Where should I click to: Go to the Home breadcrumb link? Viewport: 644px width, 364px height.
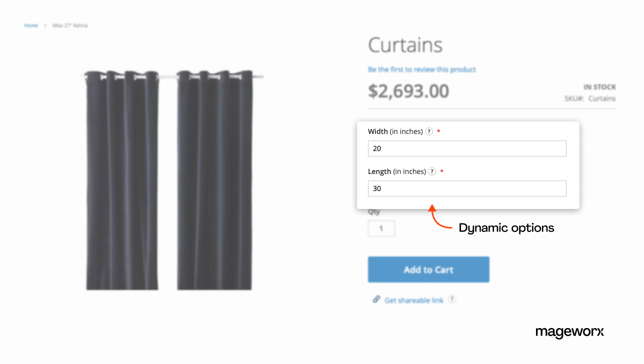(x=31, y=25)
